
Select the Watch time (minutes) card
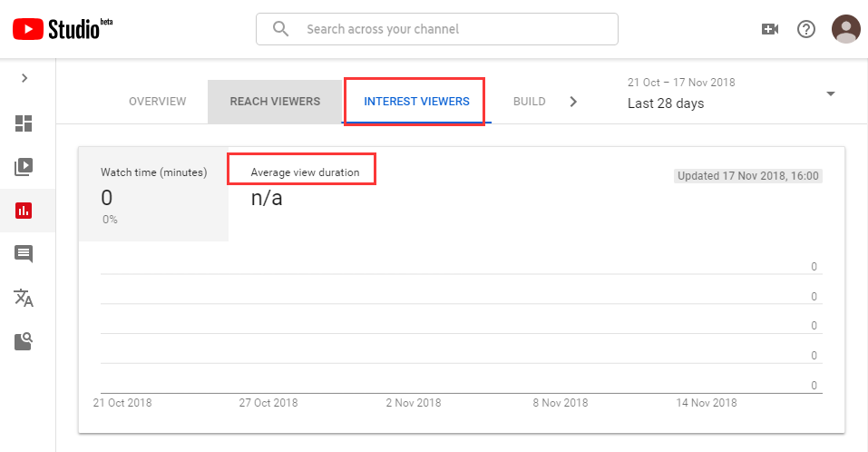click(x=153, y=193)
